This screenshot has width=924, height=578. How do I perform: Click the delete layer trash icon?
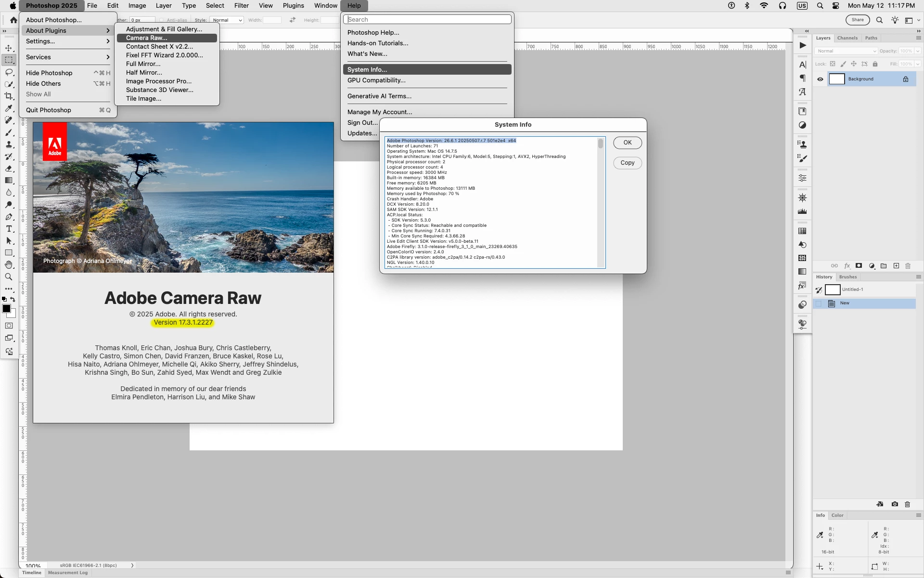click(x=908, y=266)
